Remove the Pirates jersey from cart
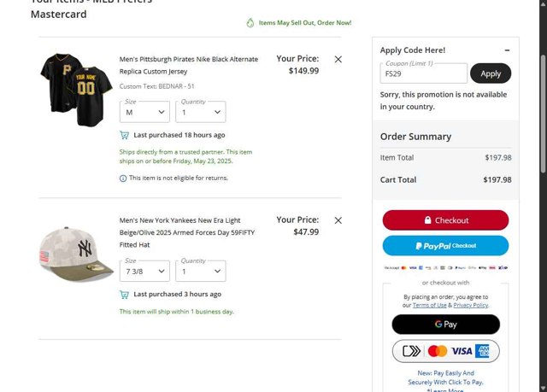Image resolution: width=547 pixels, height=392 pixels. tap(338, 60)
